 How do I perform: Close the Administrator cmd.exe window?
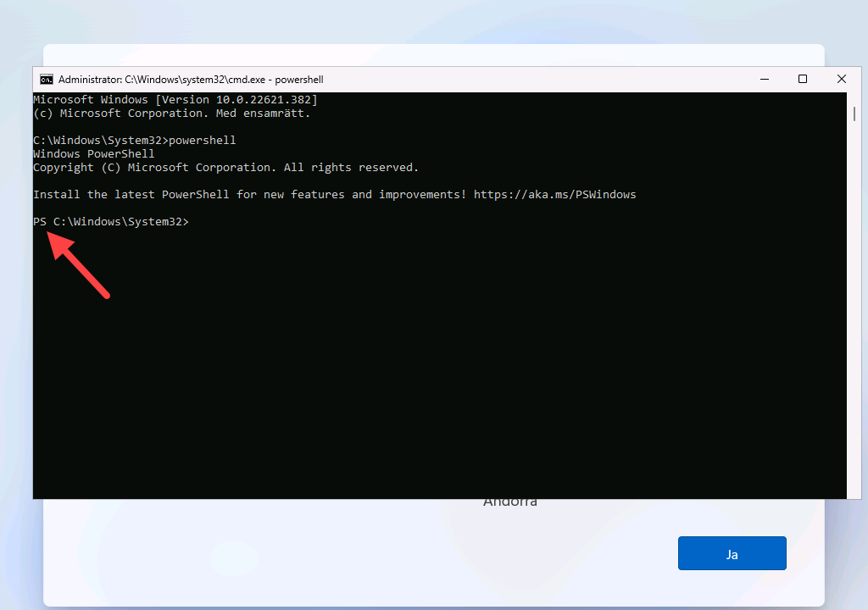tap(842, 79)
